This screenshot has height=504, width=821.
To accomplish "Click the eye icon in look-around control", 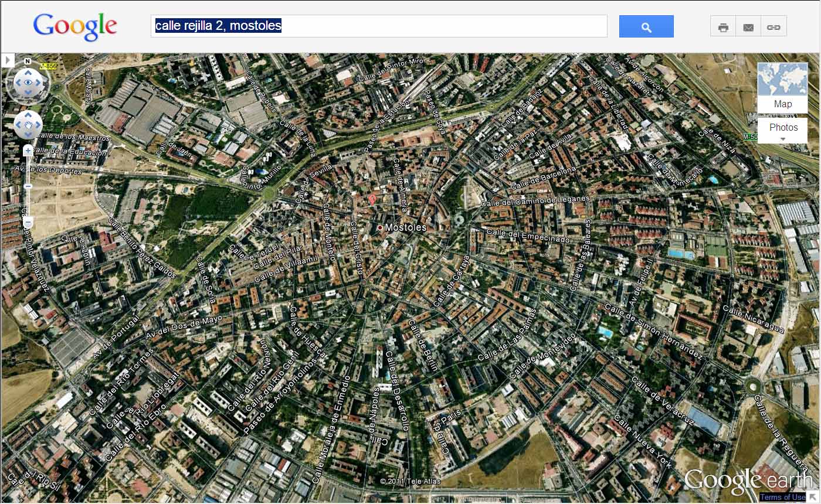I will [x=28, y=83].
